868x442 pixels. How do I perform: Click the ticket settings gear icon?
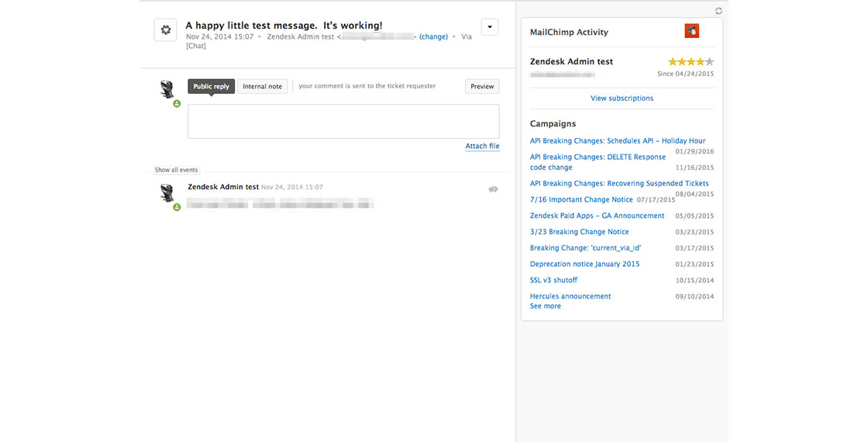click(x=166, y=30)
